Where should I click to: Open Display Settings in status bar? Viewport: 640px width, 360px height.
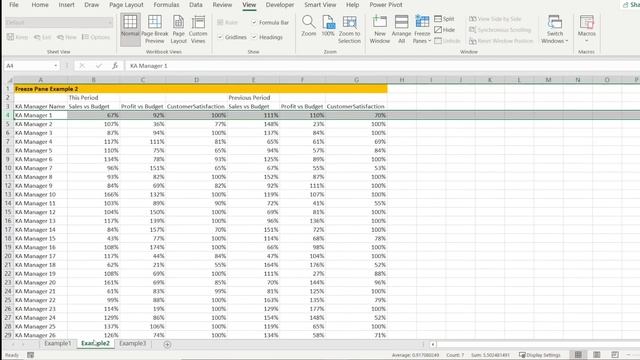pyautogui.click(x=540, y=355)
